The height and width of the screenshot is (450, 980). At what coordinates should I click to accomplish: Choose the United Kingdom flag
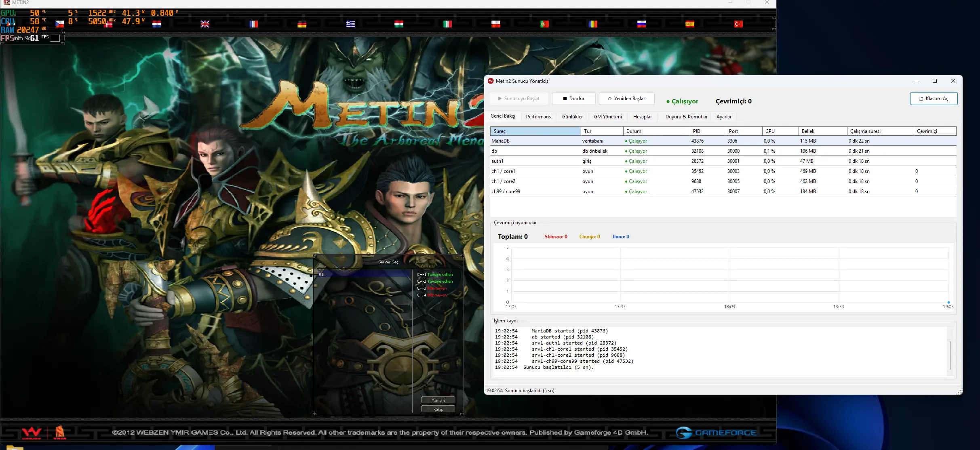pos(205,24)
